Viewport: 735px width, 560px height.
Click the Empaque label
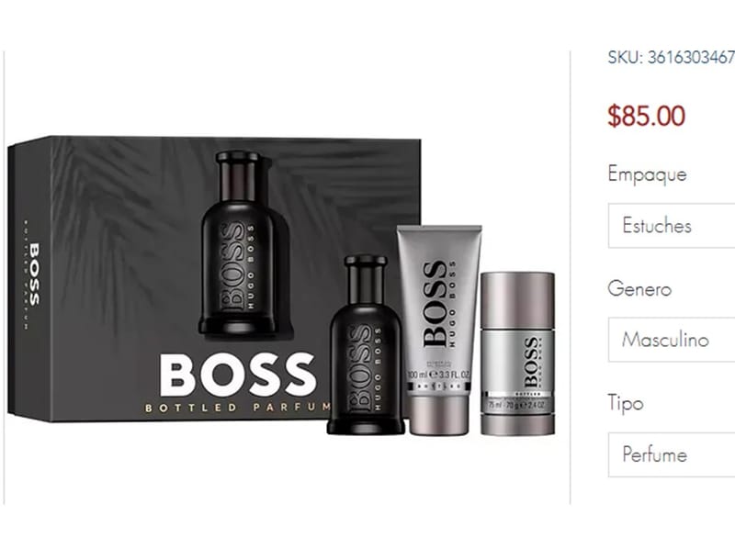pos(647,174)
